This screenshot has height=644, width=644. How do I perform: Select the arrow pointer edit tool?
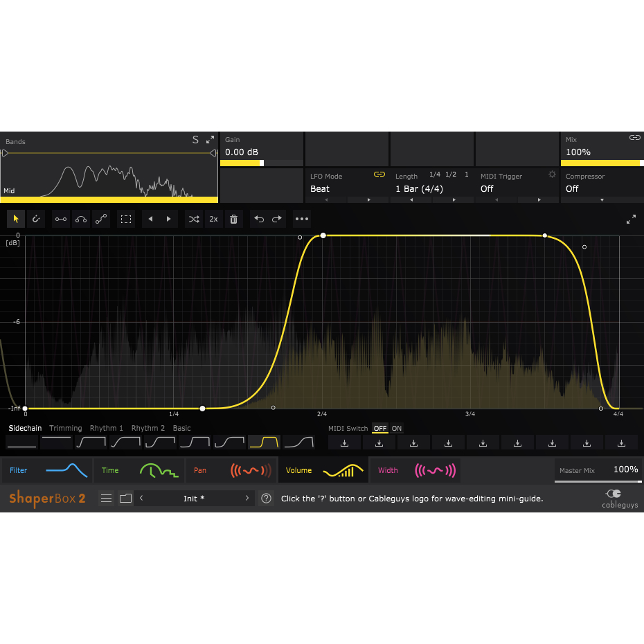[x=16, y=219]
